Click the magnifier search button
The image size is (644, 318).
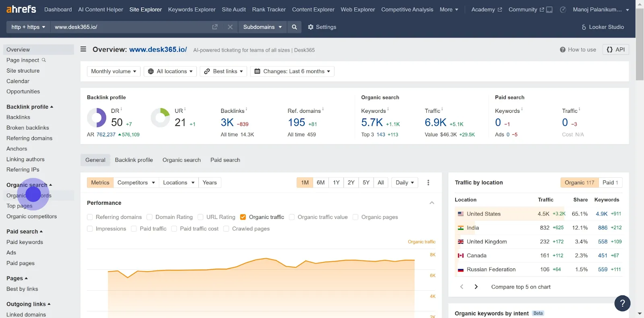294,27
